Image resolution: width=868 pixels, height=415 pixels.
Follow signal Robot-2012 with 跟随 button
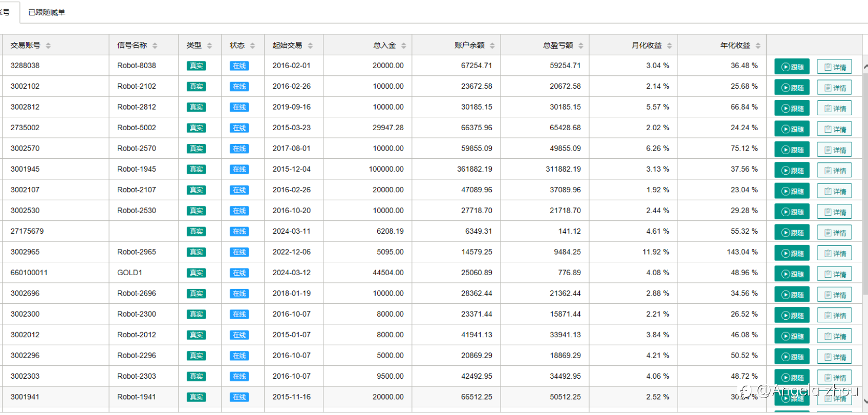[x=792, y=336]
